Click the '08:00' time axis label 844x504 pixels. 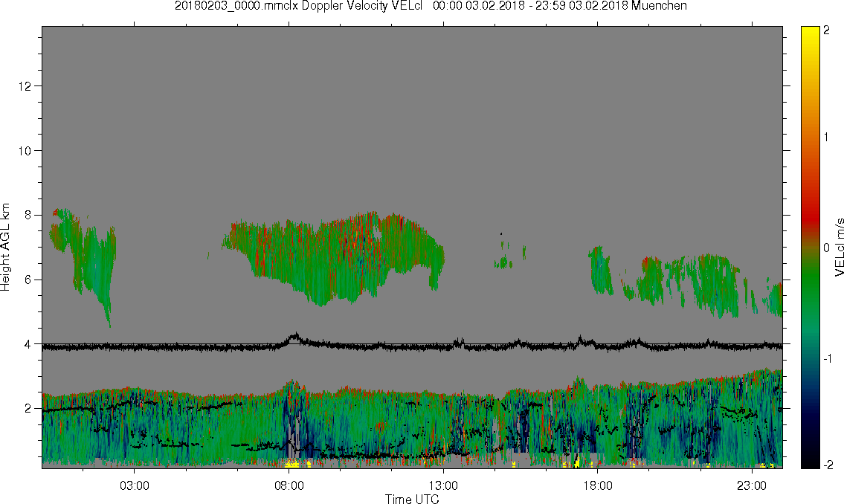289,485
